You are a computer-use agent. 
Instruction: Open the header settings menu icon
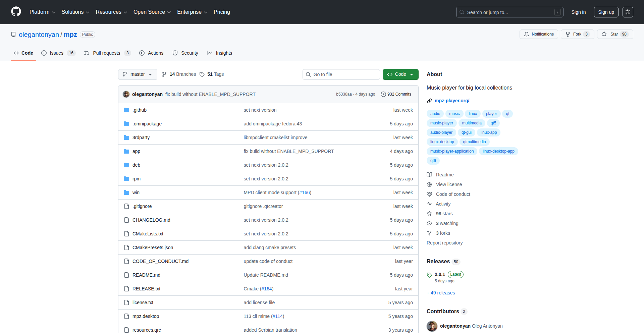click(x=628, y=12)
